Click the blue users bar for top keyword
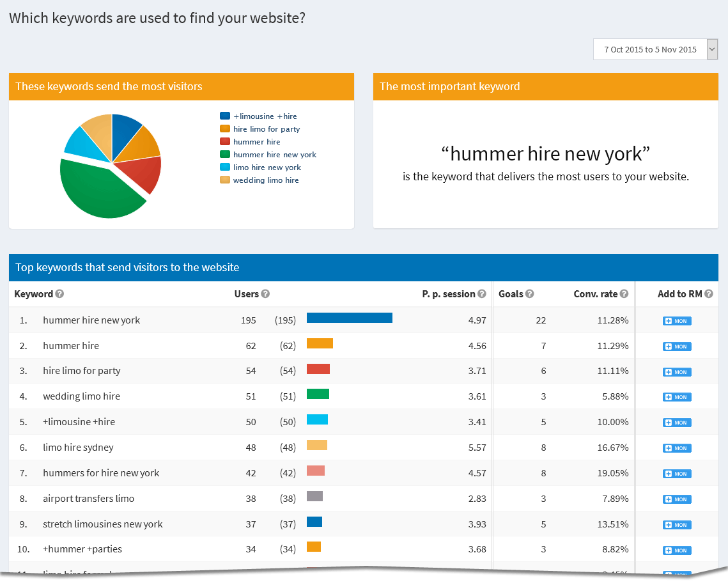Image resolution: width=728 pixels, height=585 pixels. pyautogui.click(x=349, y=318)
